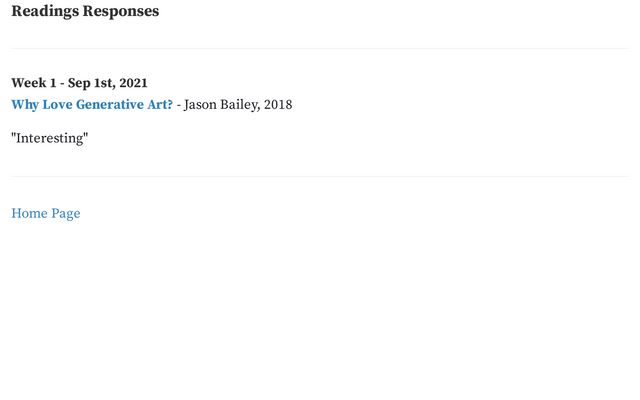The width and height of the screenshot is (640, 400).
Task: Click the word Readings in the title
Action: [x=45, y=11]
